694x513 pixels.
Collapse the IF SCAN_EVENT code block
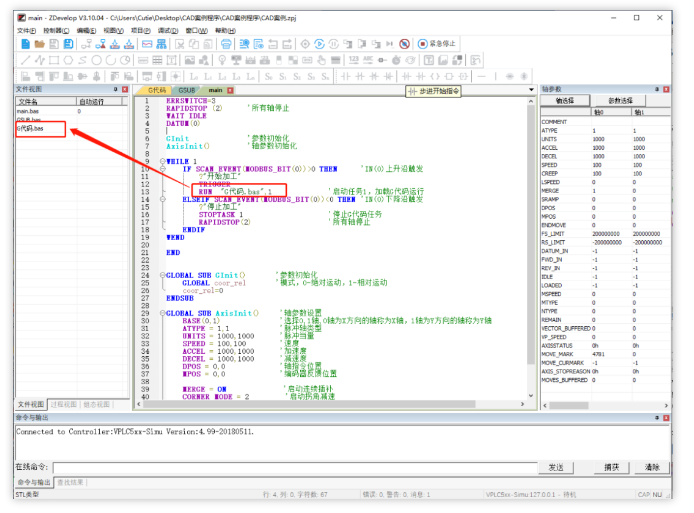coord(162,169)
